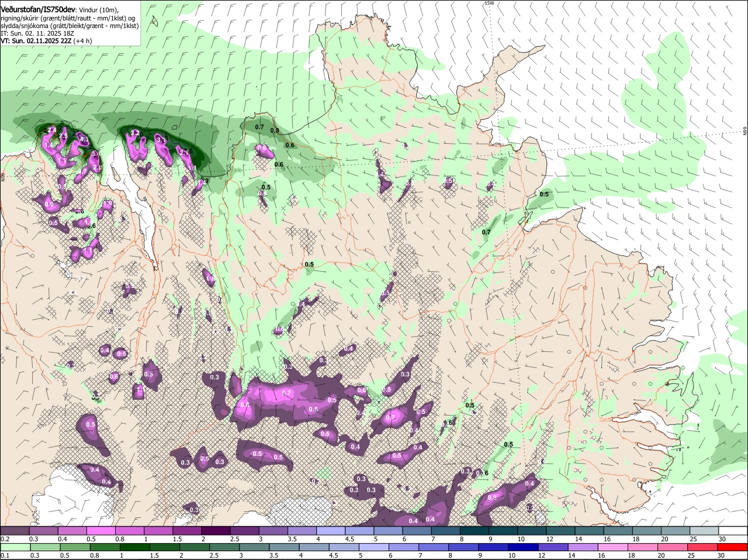This screenshot has width=748, height=560.
Task: Pick the top-row swatch between 3.5 and 4
Action: [302, 530]
